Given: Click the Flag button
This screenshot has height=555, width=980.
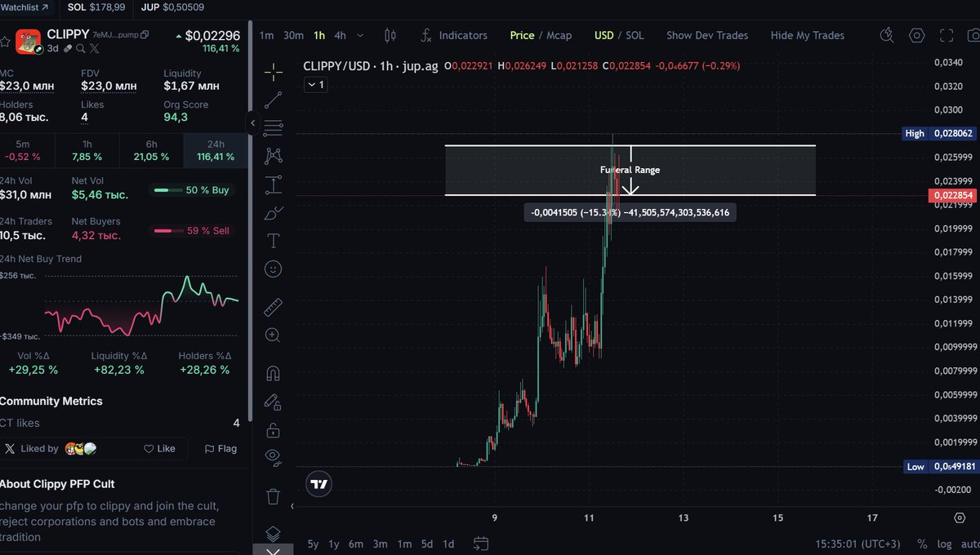Looking at the screenshot, I should 220,448.
